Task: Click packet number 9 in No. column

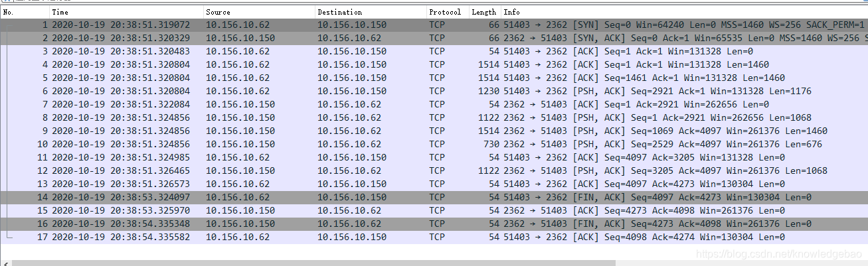Action: click(x=45, y=131)
